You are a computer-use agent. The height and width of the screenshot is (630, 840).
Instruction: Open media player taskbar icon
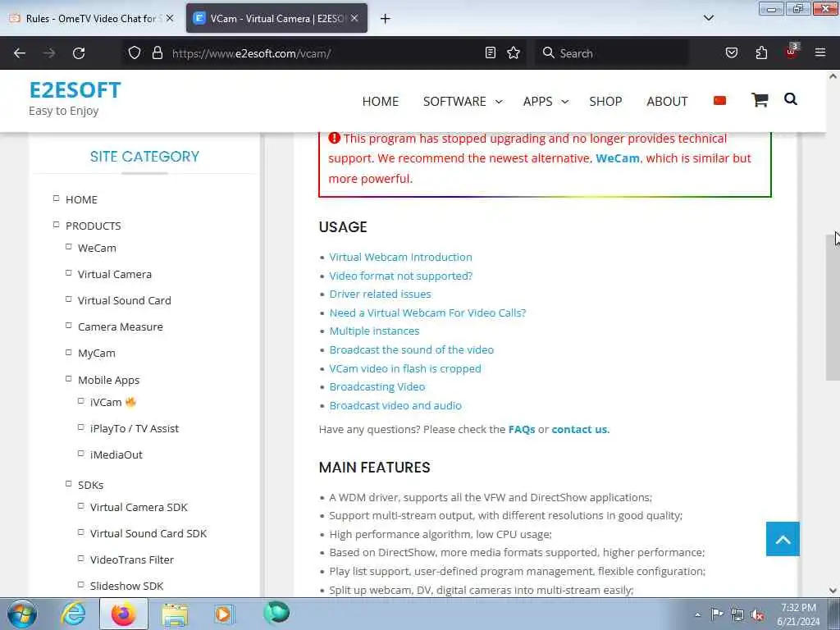click(223, 614)
